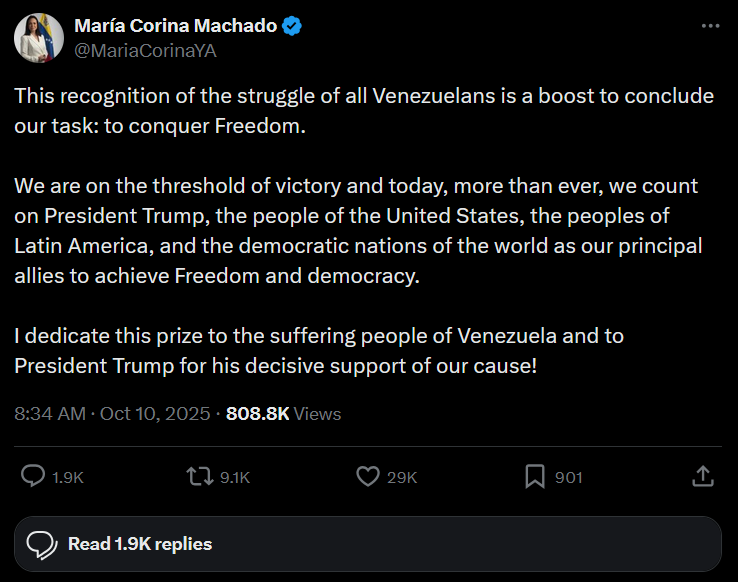
Task: Click the Oct 10, 2025 date
Action: point(155,413)
